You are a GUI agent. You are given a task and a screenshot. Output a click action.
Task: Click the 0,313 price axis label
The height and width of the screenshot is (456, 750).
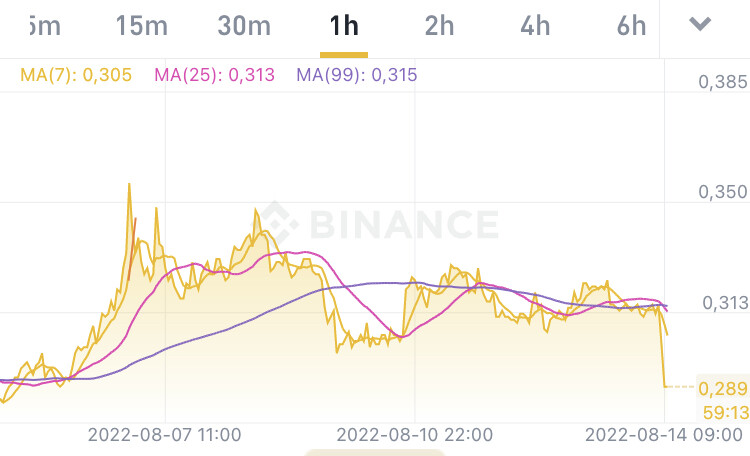click(722, 303)
